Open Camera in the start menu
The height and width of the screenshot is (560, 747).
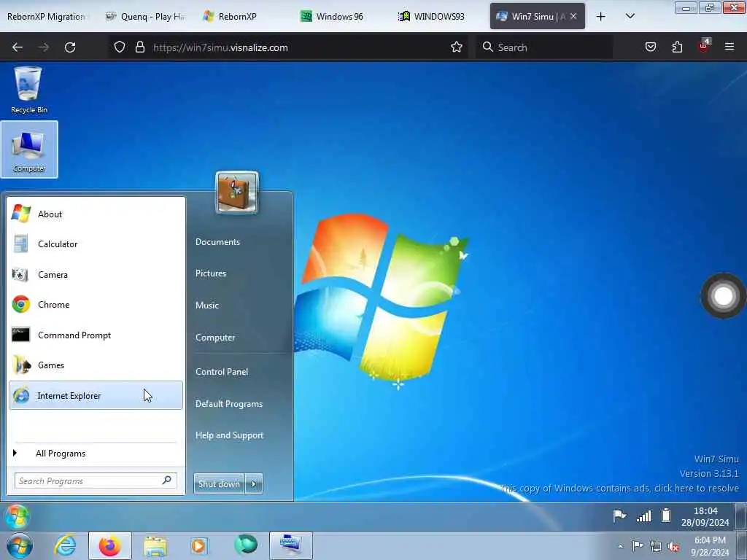(x=96, y=274)
